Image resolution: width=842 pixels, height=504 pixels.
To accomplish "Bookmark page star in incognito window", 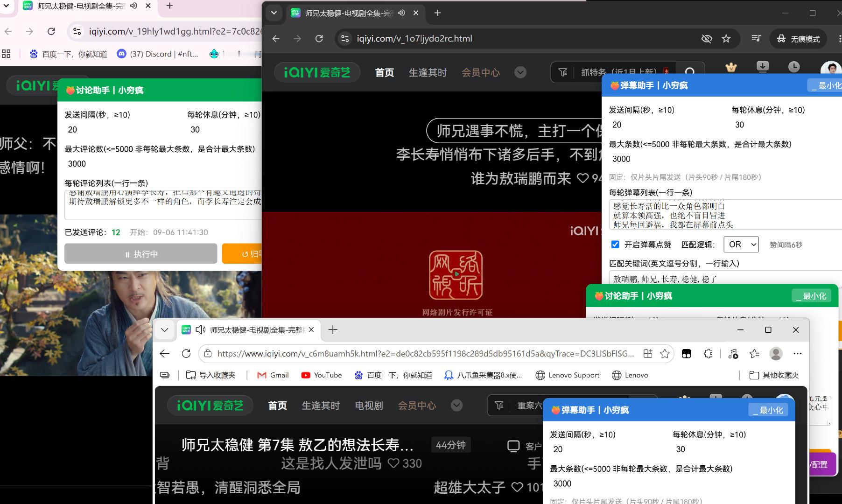I will tap(726, 38).
